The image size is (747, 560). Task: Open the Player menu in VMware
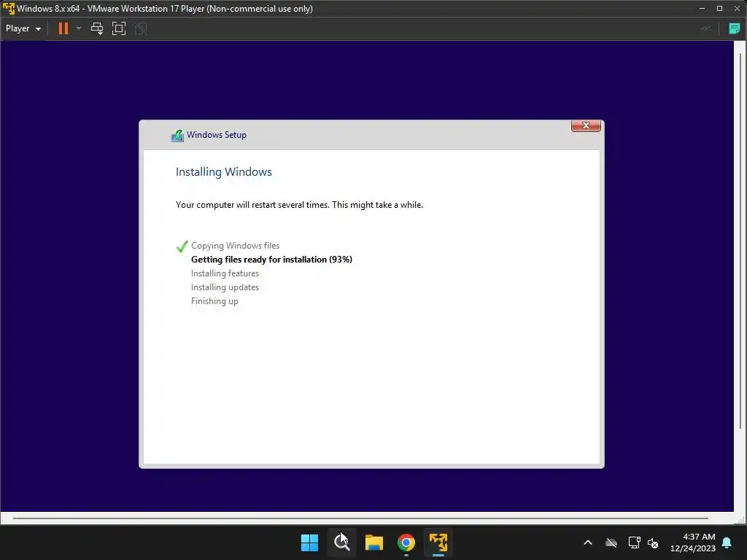23,28
